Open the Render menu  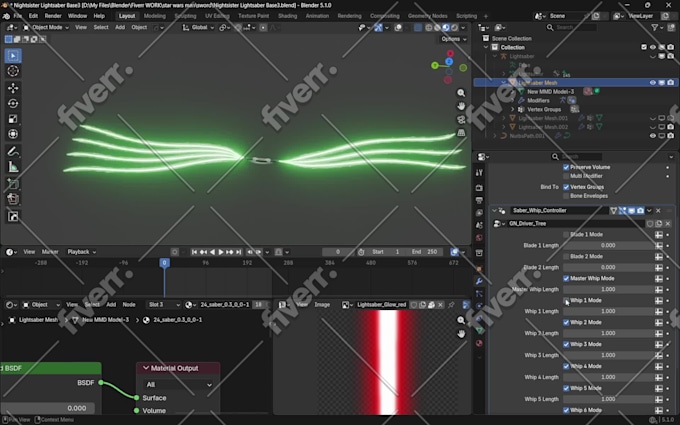coord(53,16)
